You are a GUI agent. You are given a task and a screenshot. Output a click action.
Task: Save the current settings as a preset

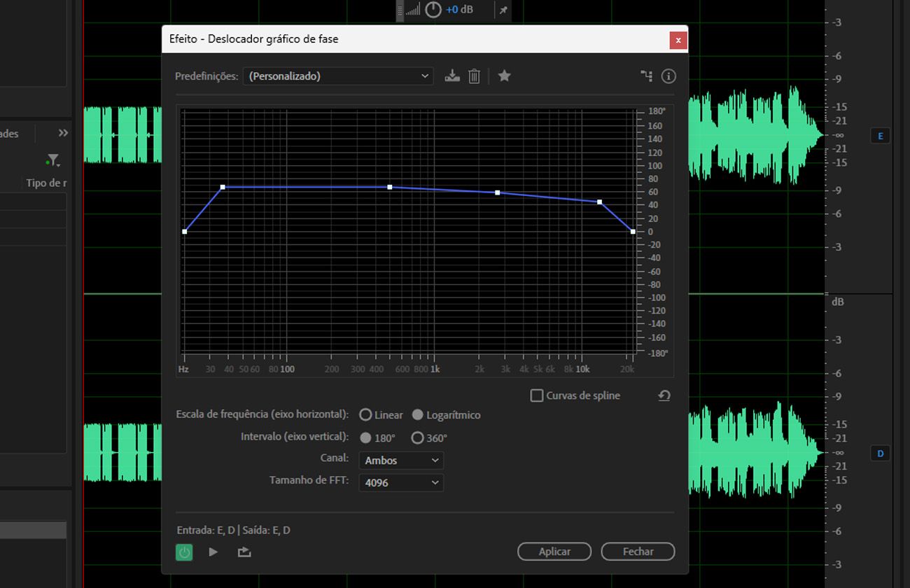click(x=452, y=76)
